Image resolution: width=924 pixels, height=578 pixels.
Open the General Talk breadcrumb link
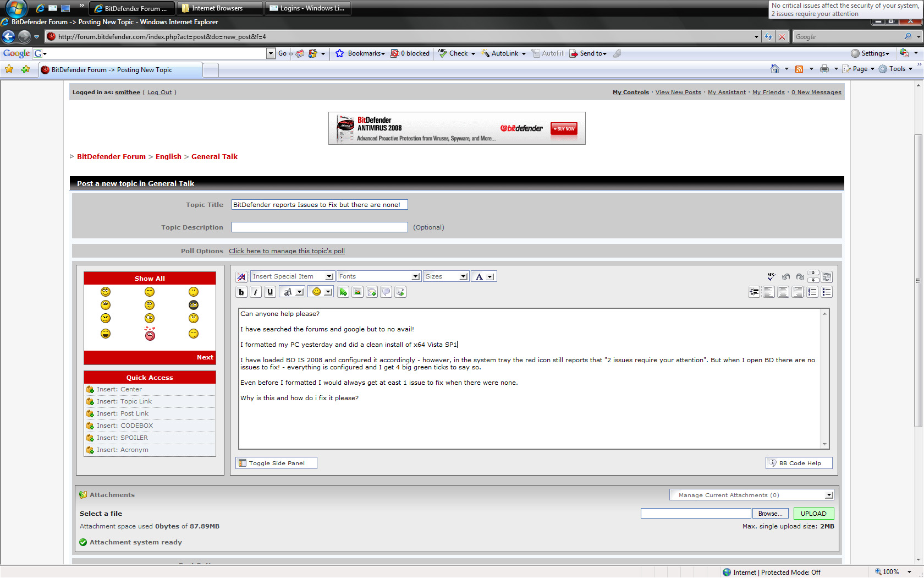point(215,157)
